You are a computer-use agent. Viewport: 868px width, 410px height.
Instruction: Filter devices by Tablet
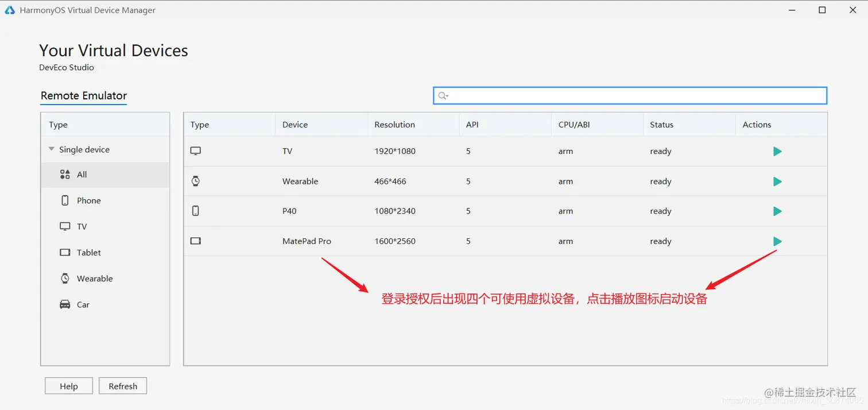105,253
